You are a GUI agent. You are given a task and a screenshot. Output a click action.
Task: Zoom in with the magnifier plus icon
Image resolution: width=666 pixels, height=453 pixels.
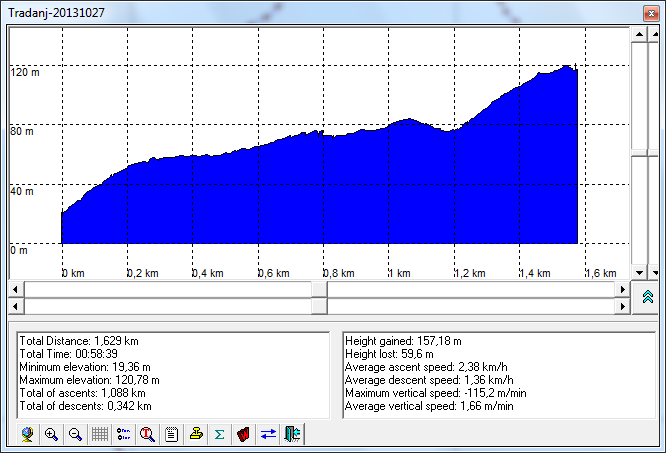click(51, 434)
